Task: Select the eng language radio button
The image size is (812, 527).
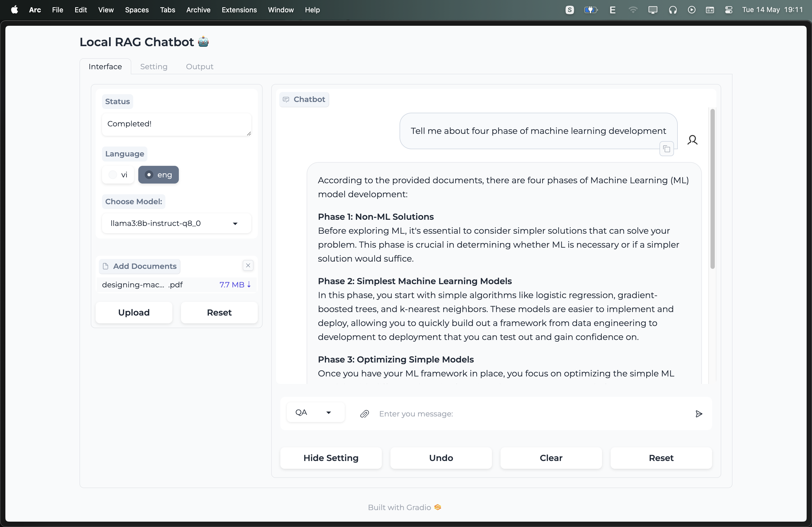Action: [149, 175]
